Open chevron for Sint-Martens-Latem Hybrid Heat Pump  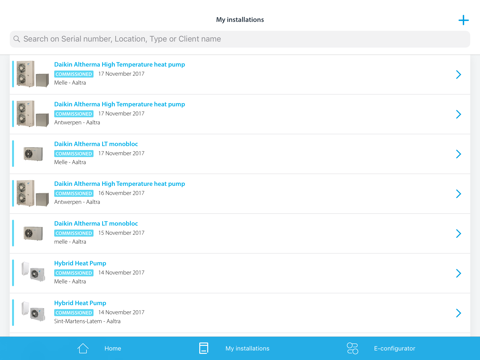(459, 313)
